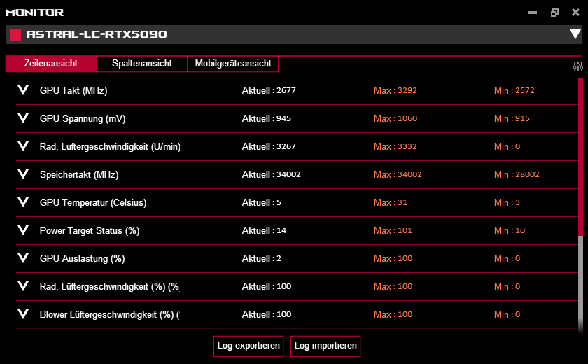588x364 pixels.
Task: Expand the GPU Auslastung (%) row
Action: tap(23, 258)
